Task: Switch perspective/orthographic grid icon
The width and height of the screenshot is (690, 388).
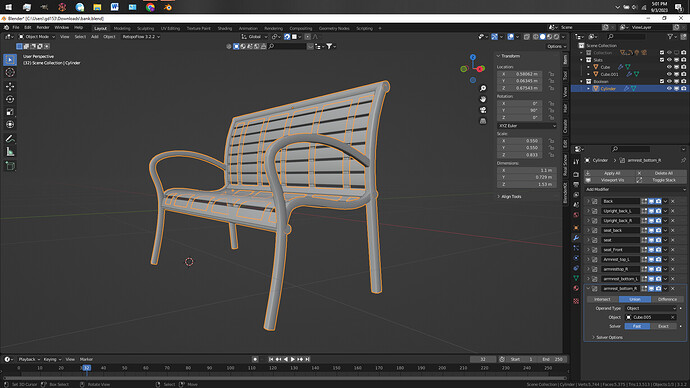Action: point(483,121)
